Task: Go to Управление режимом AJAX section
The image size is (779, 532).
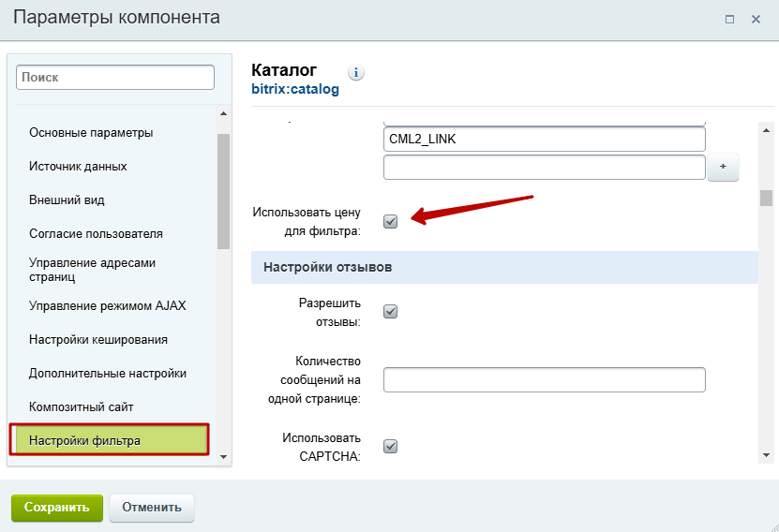Action: pos(107,305)
